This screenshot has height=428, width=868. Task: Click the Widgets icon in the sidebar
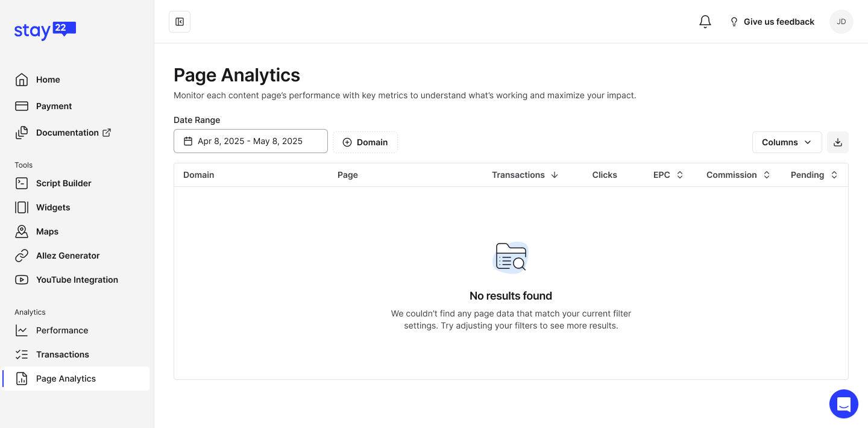point(22,207)
